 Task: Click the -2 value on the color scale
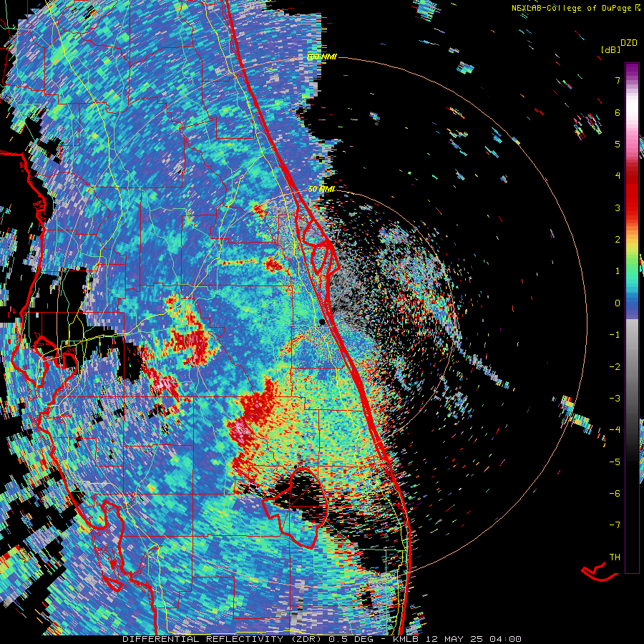click(x=615, y=366)
